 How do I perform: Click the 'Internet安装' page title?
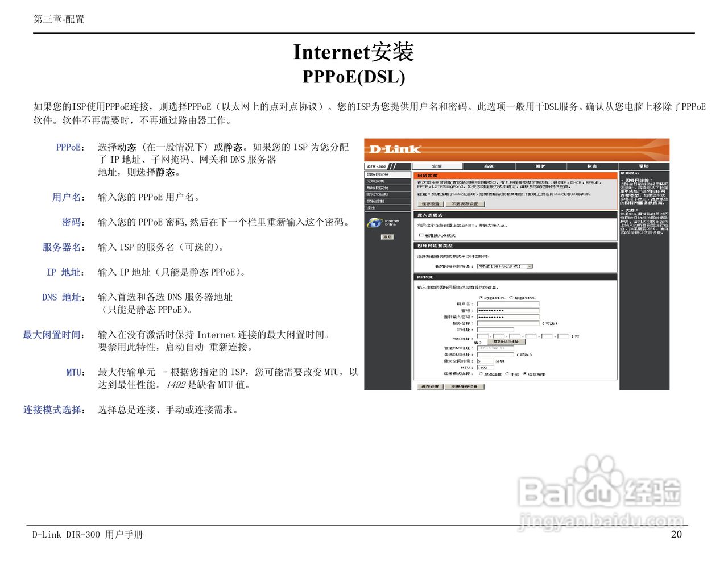pos(353,52)
